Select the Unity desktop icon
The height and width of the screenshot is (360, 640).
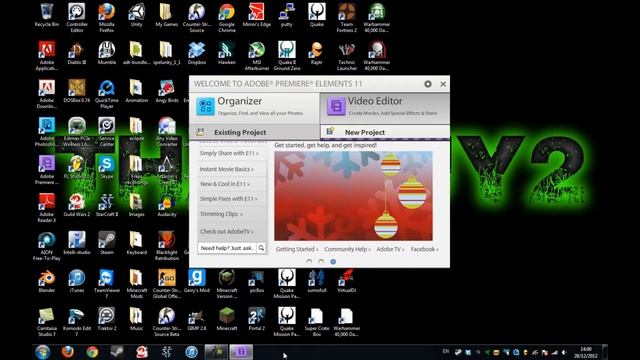click(x=136, y=16)
